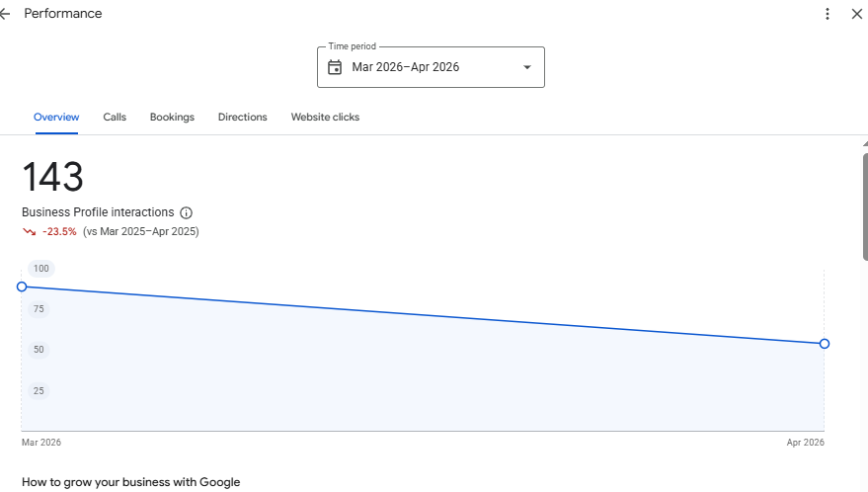Click the calendar icon in the Time period field
868x492 pixels.
click(335, 67)
